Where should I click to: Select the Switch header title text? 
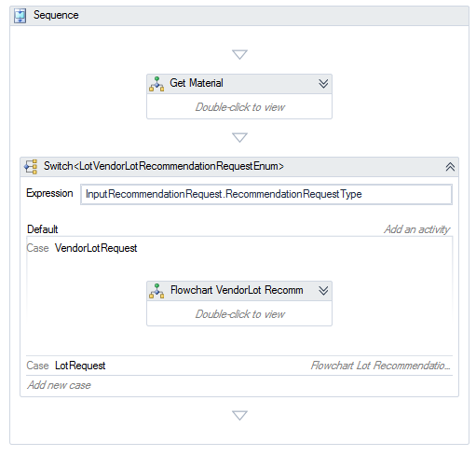point(164,166)
